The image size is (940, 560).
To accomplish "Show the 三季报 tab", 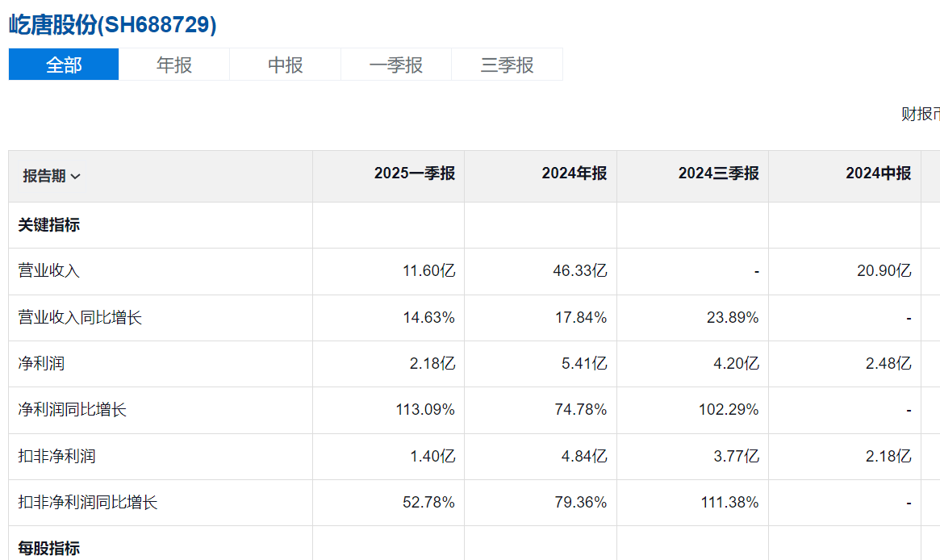I will (x=507, y=65).
